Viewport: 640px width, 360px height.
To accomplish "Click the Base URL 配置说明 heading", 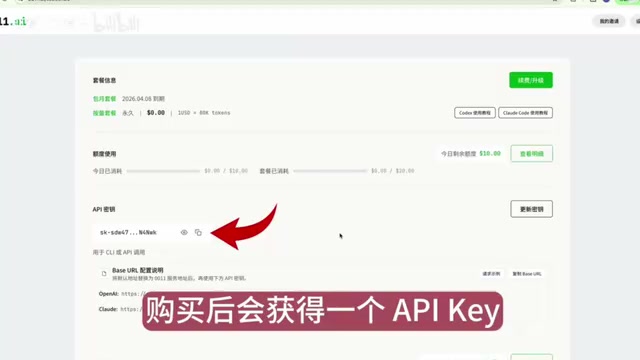I will (x=138, y=270).
